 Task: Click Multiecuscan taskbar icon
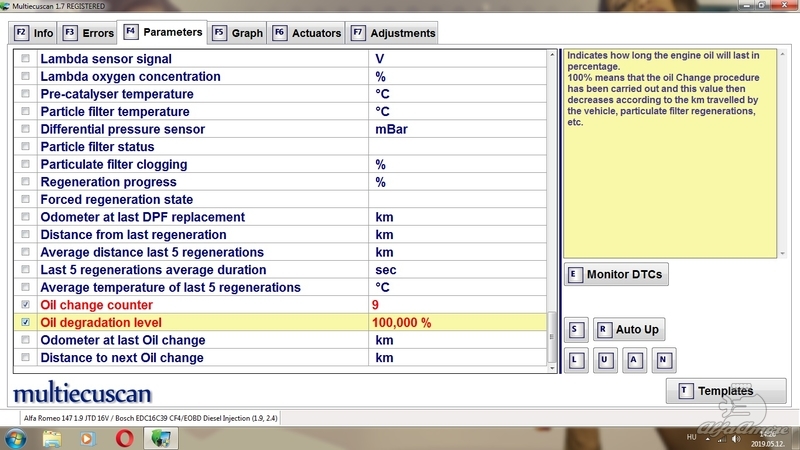161,439
